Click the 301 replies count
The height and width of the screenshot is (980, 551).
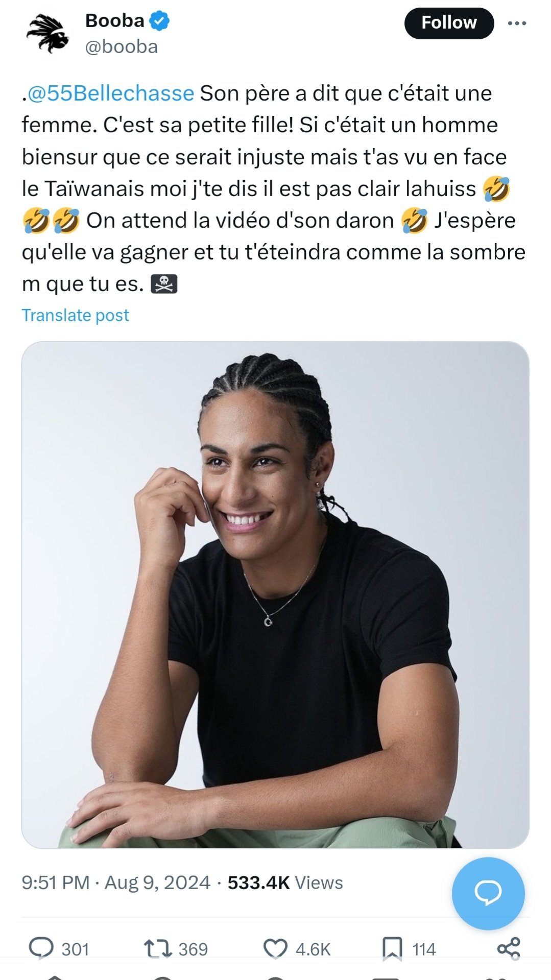click(x=75, y=949)
